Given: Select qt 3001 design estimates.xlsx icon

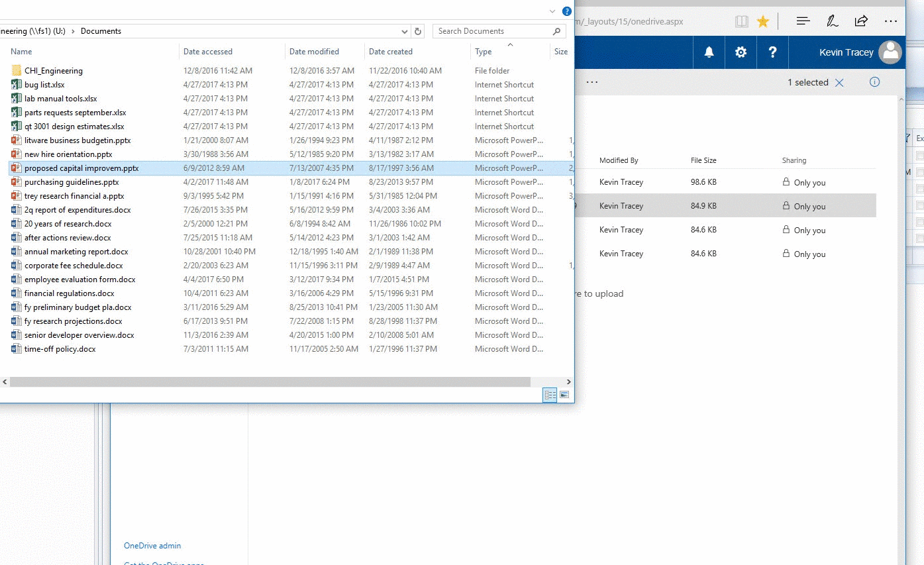Looking at the screenshot, I should coord(17,127).
